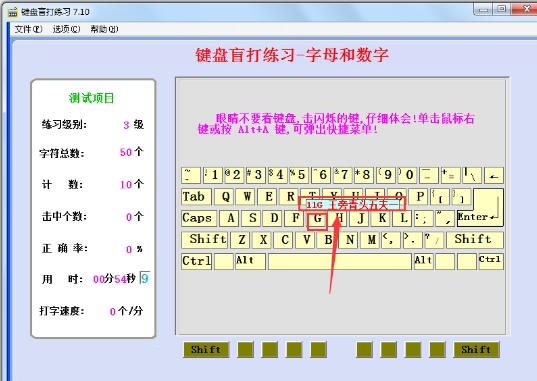Click the M key on virtual keyboard
The height and width of the screenshot is (381, 537).
371,240
